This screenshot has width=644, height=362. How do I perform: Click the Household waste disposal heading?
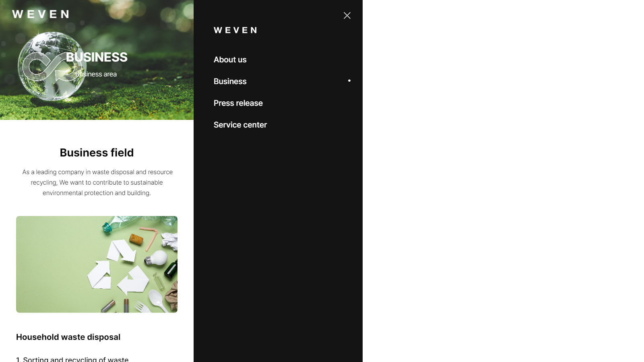click(68, 337)
